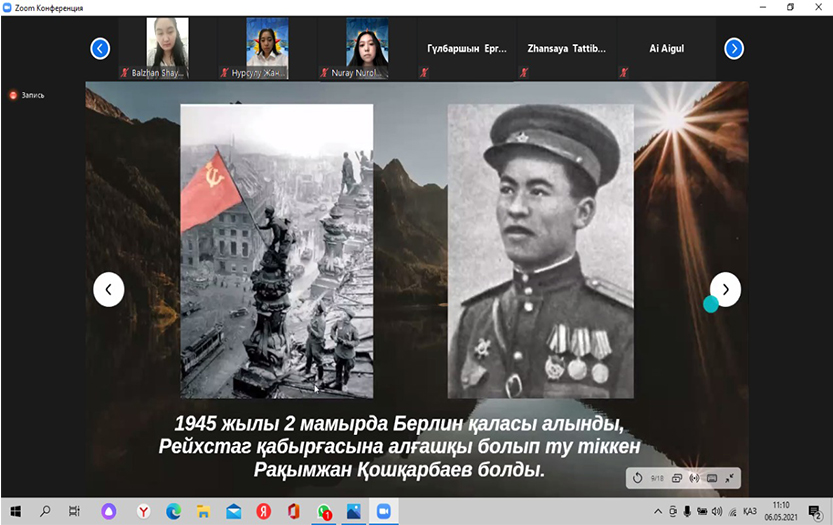
Task: Switch input language КАЗ indicator
Action: click(750, 511)
